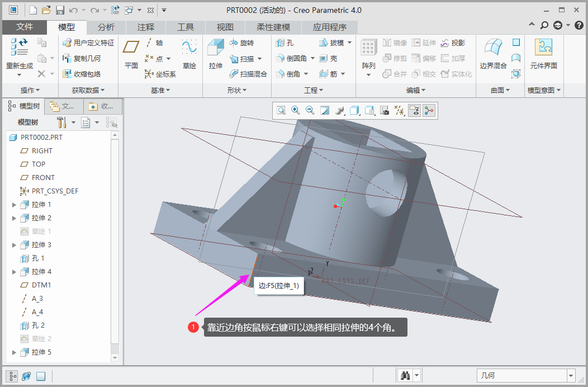Expand the 基准 group dropdown
Viewport: 588px width, 387px height.
point(160,90)
